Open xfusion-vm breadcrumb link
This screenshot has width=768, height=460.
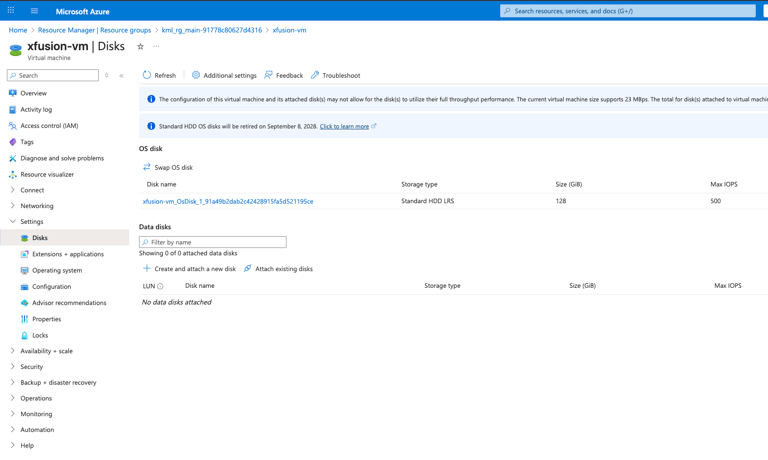tap(289, 30)
